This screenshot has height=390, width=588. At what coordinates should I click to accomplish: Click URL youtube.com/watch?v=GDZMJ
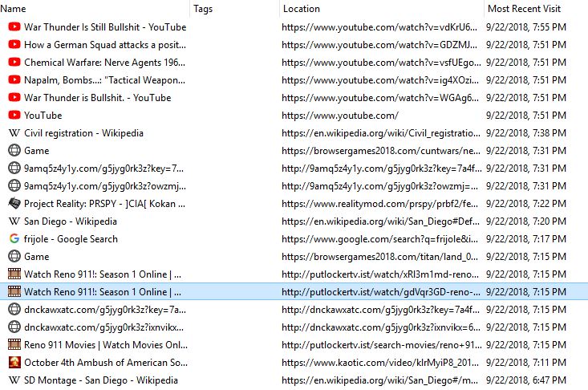[x=379, y=45]
